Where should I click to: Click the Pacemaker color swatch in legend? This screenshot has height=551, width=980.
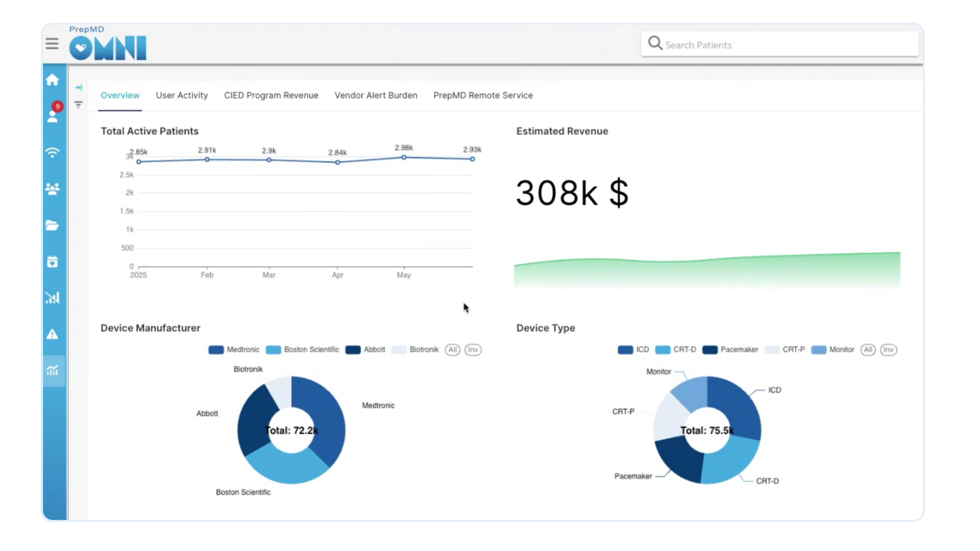(x=710, y=349)
